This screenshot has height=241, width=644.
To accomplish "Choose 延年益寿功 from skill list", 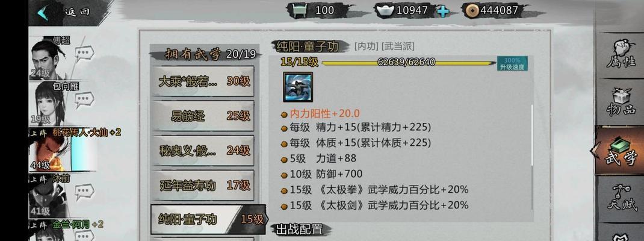I will tap(202, 186).
